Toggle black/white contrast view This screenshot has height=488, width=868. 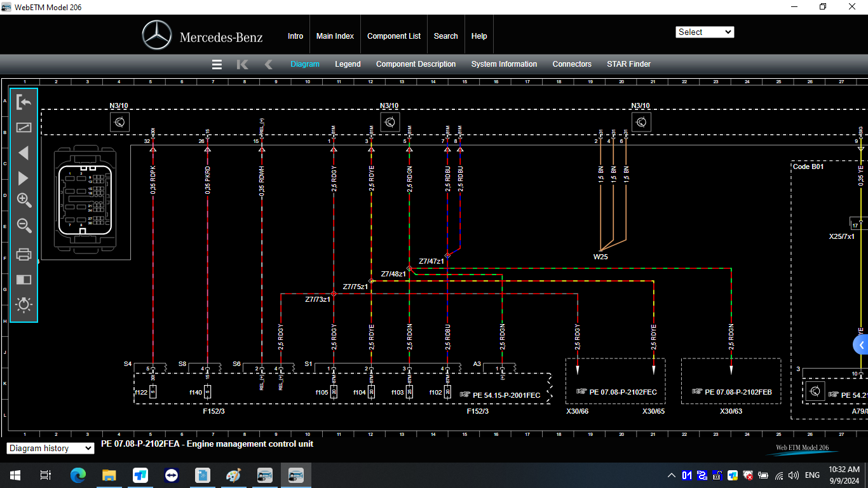(24, 279)
